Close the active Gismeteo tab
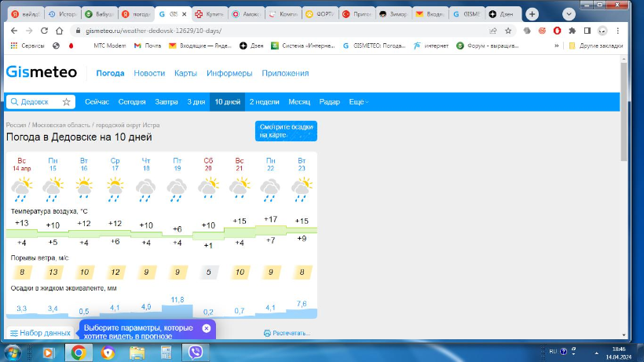 (x=185, y=14)
